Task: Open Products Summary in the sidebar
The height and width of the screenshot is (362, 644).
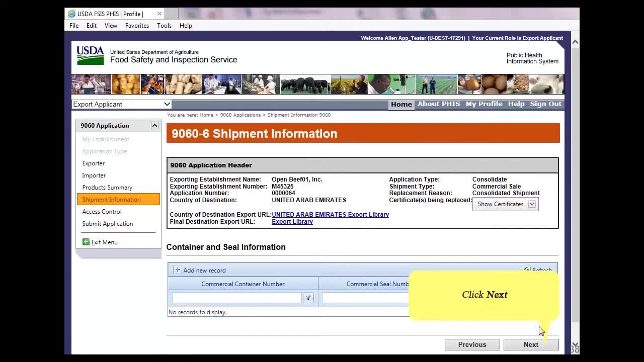Action: (x=107, y=188)
